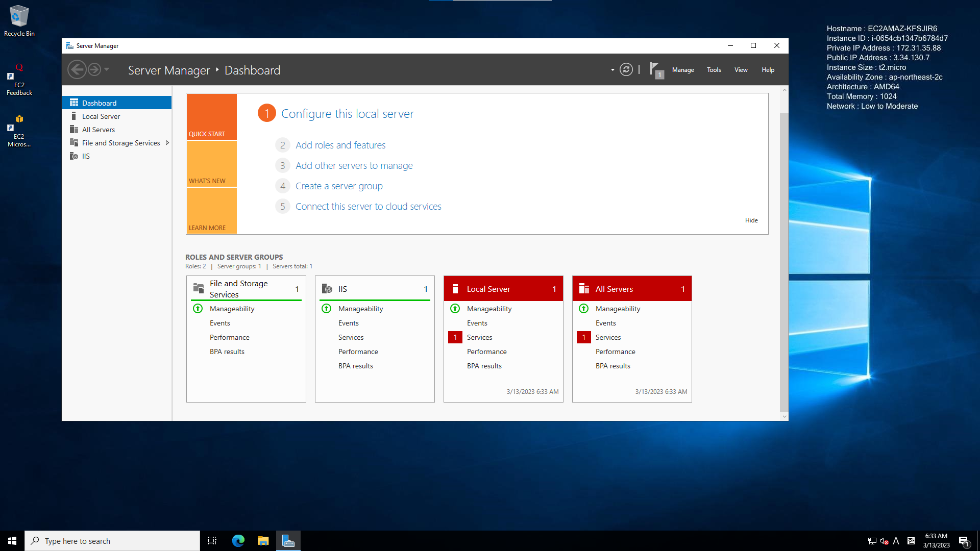Click Manageability icon in File and Storage tile
980x551 pixels.
point(198,309)
